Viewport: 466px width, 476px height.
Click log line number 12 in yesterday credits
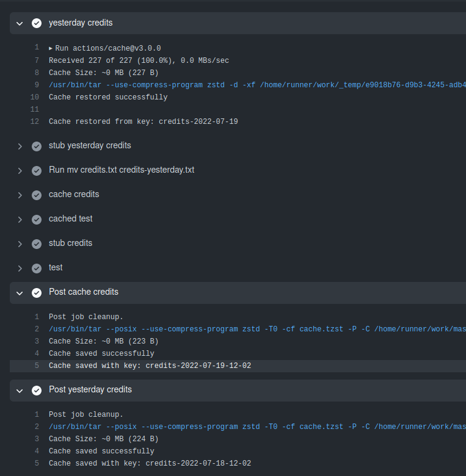(35, 121)
